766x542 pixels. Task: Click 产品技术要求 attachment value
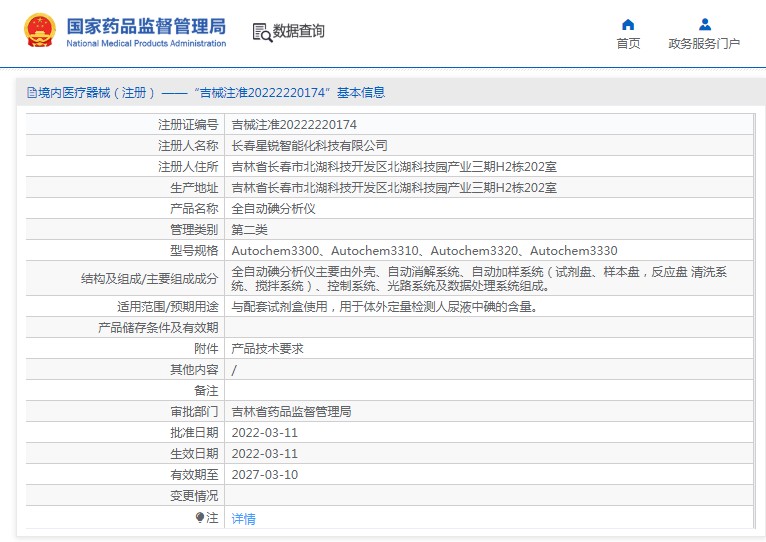267,349
